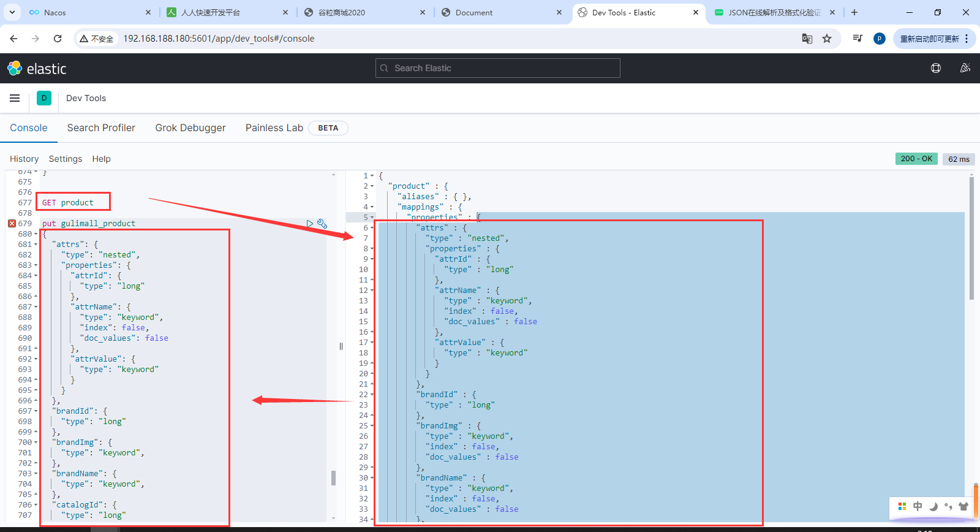Viewport: 980px width, 532px height.
Task: Click the shirt skin icon in IME bar
Action: 963,506
